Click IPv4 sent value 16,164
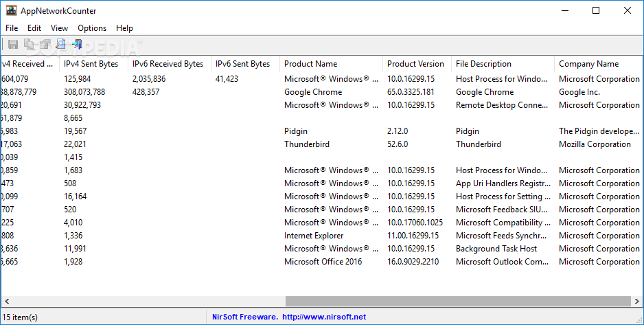This screenshot has height=325, width=644. click(x=75, y=197)
